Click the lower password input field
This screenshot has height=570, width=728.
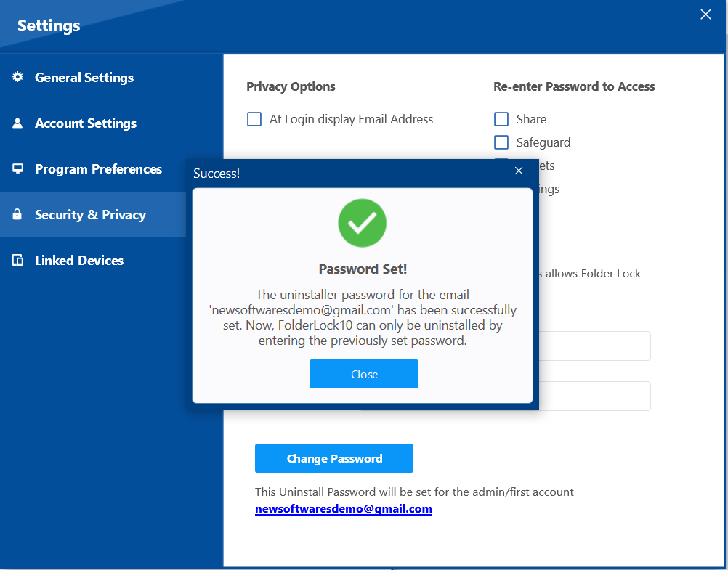595,396
